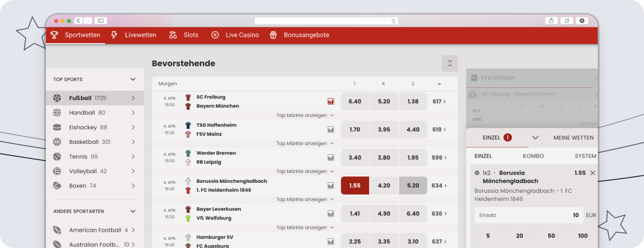
Task: Click the Volleyball sport icon
Action: pos(57,171)
